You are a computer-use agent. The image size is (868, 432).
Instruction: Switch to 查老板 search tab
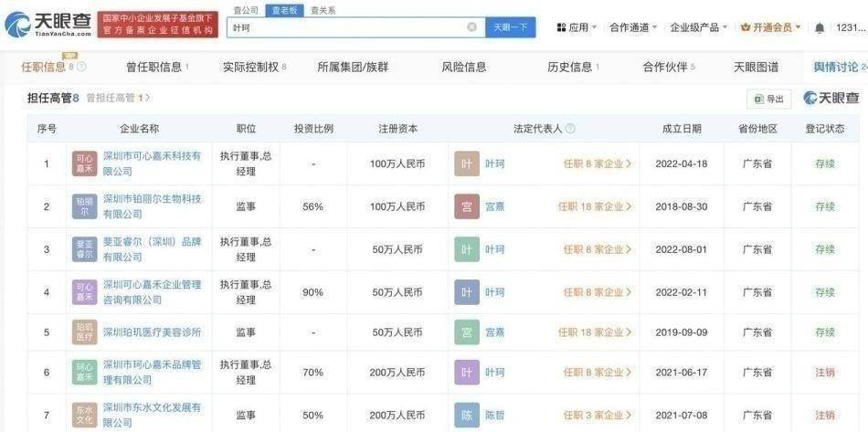click(x=284, y=10)
